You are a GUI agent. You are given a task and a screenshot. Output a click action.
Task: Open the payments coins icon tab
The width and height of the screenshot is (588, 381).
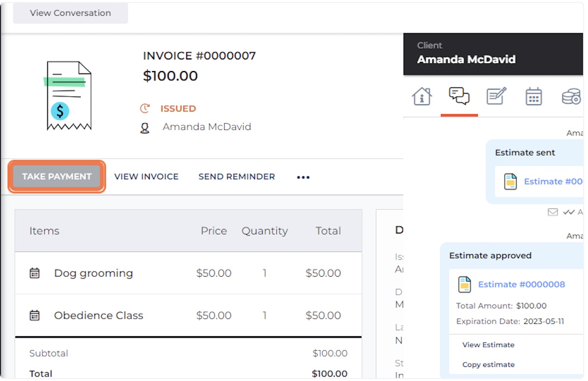click(571, 96)
